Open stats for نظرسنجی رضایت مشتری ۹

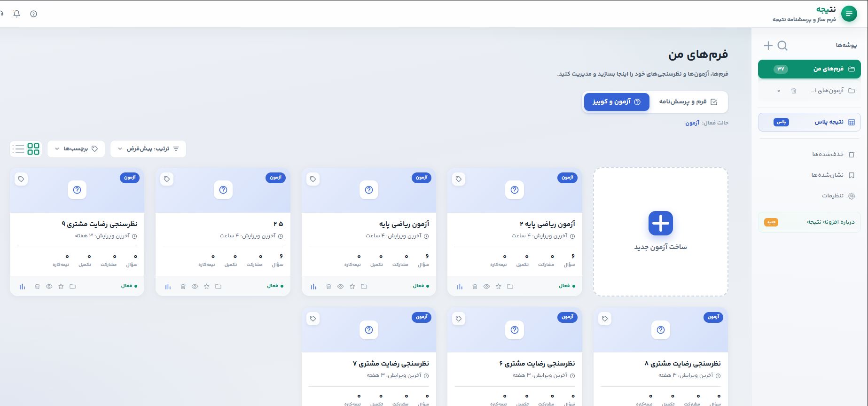[x=23, y=286]
